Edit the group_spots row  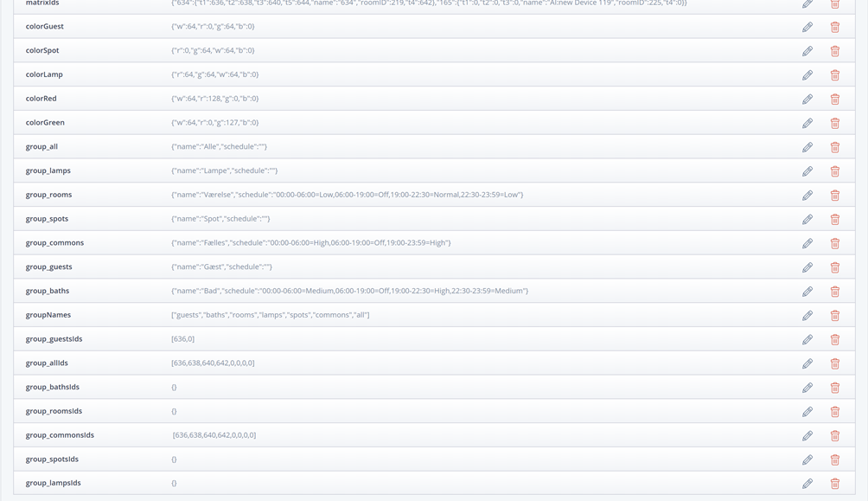pos(807,219)
